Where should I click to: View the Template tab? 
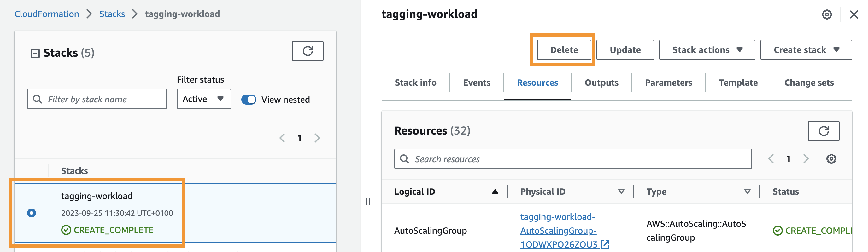(738, 83)
